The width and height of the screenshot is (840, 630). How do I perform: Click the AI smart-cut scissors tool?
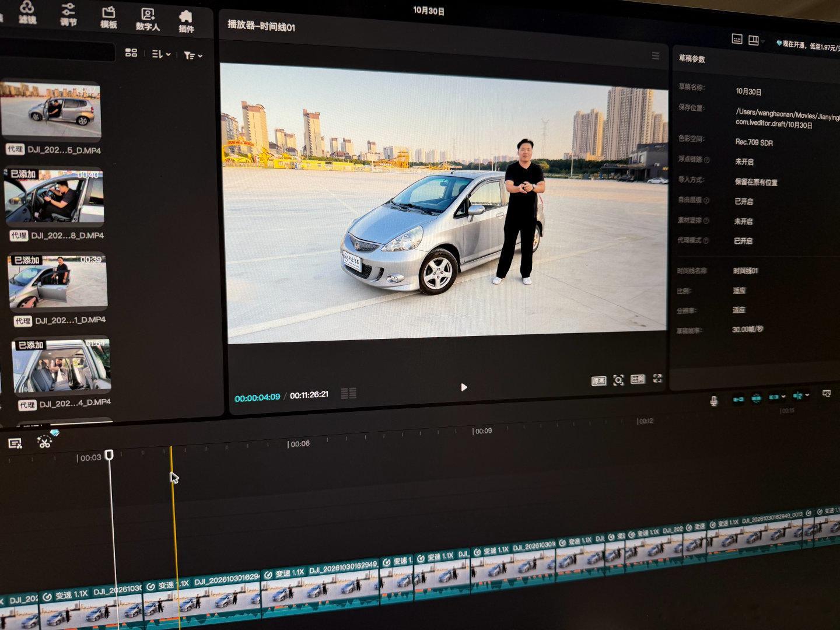click(x=45, y=442)
